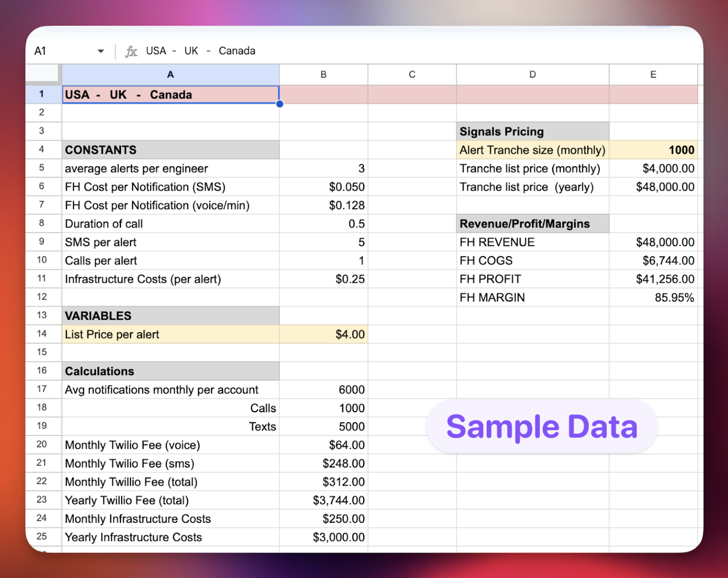Select column A header
The height and width of the screenshot is (578, 728).
[x=171, y=74]
